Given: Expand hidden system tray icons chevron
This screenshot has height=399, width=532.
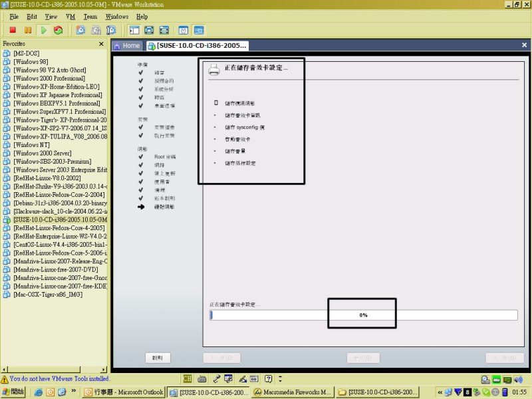Looking at the screenshot, I should click(x=440, y=392).
